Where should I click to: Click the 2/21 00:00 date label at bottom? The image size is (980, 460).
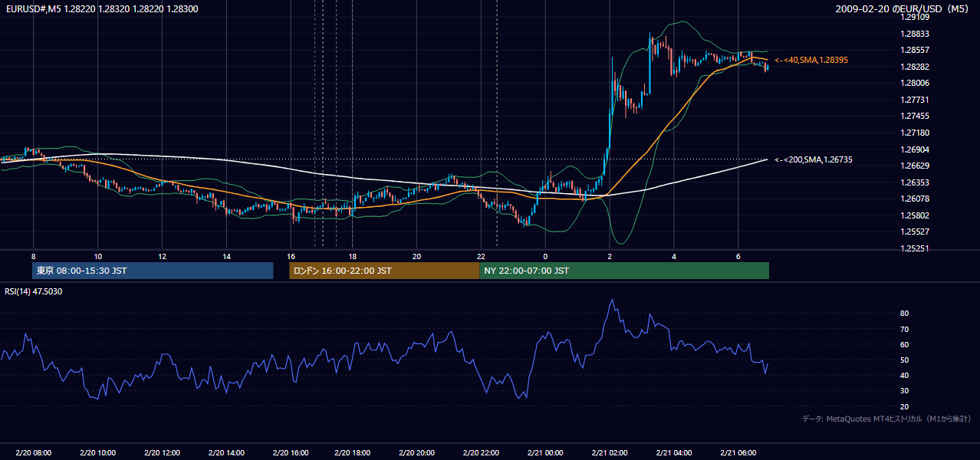coord(545,452)
